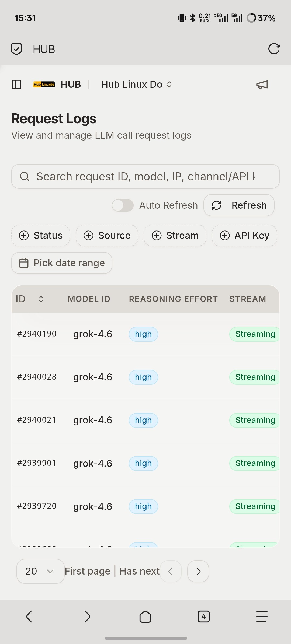Screen dimensions: 291x644
Task: Click grok-4.6 model in row #2939901
Action: [x=93, y=463]
